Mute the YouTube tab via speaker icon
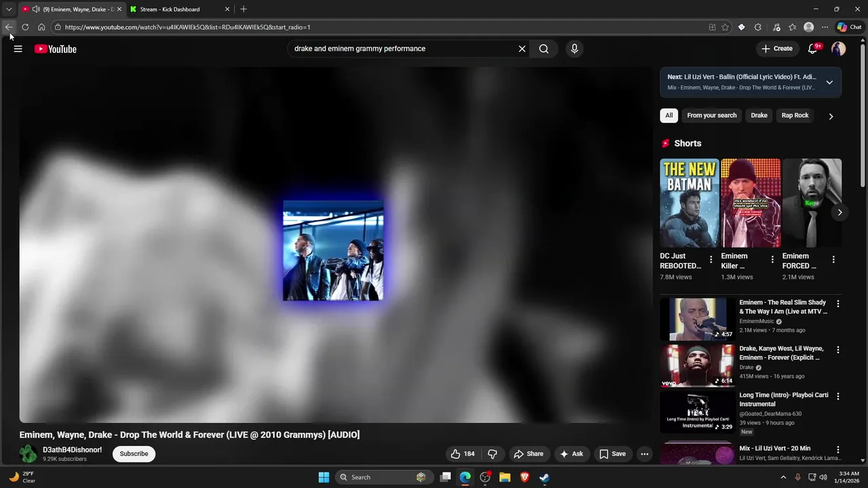This screenshot has width=868, height=488. (x=35, y=9)
